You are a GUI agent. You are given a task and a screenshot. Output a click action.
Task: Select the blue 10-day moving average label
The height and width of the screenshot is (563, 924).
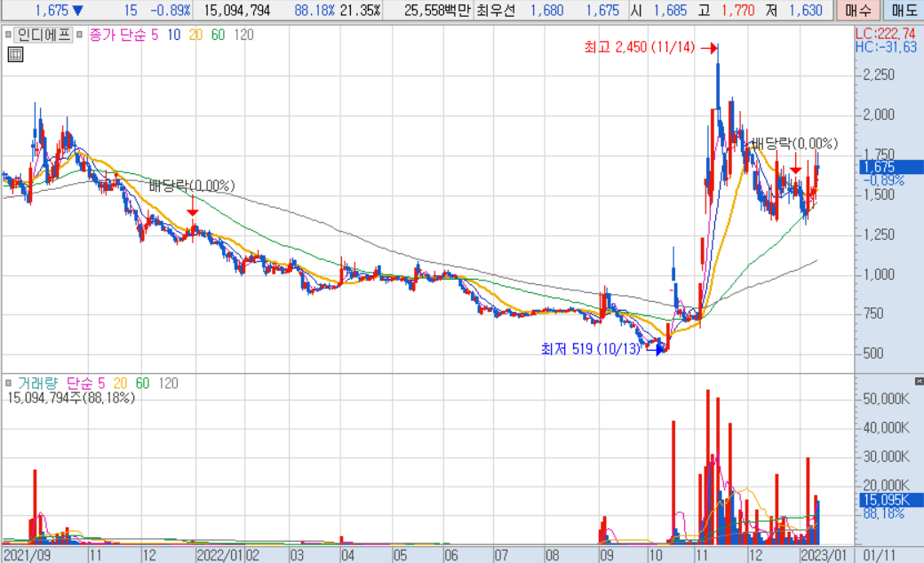click(173, 35)
